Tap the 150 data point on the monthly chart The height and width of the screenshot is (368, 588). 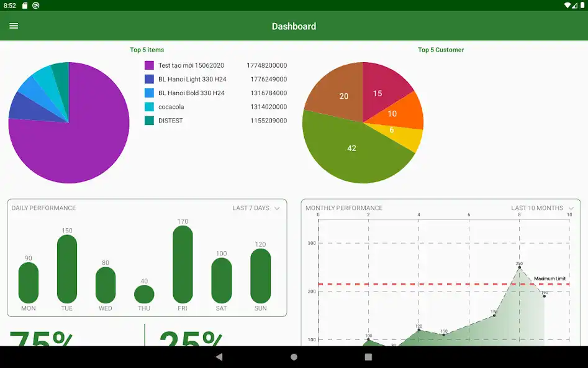point(494,315)
